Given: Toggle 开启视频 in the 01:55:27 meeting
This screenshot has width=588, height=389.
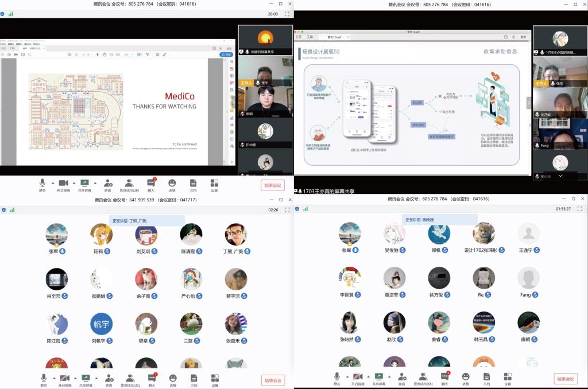Looking at the screenshot, I should pos(357,378).
